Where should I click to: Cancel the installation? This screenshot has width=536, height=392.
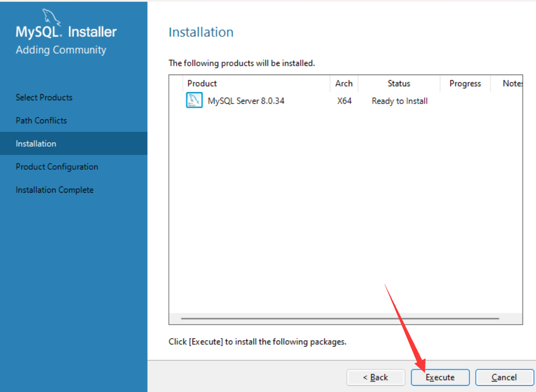[504, 377]
